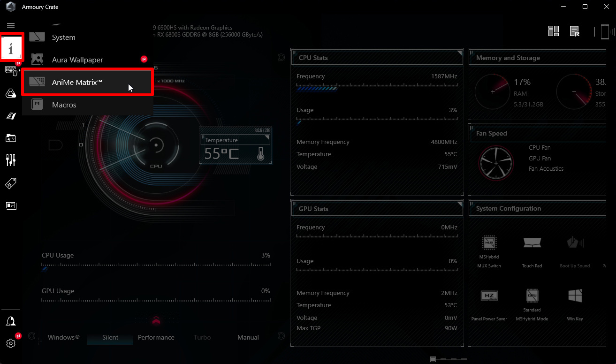Viewport: 616px width, 364px height.
Task: Click the 4800MHz memory frequency value
Action: click(x=444, y=142)
